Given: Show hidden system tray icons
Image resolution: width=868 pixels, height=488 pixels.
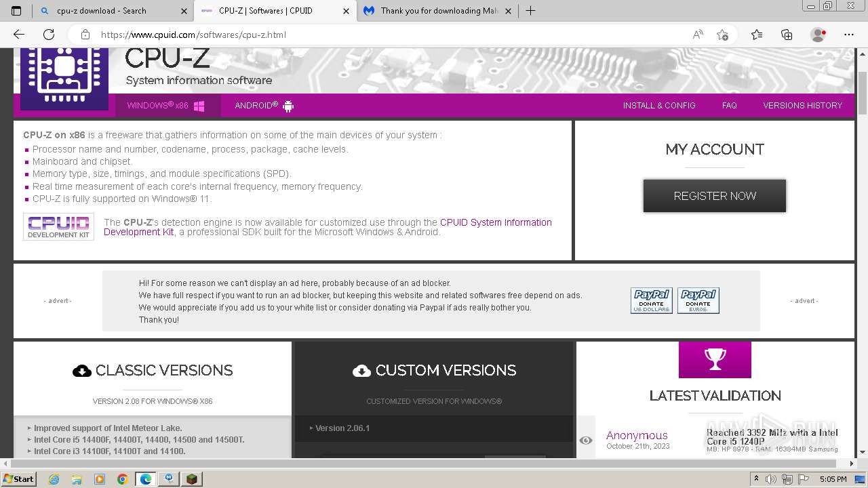Looking at the screenshot, I should 757,479.
